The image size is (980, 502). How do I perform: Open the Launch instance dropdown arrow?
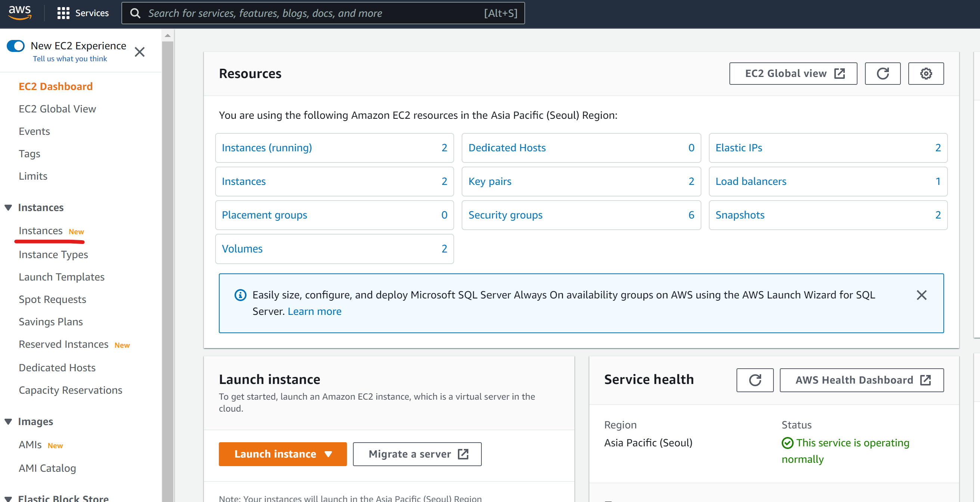click(x=328, y=454)
